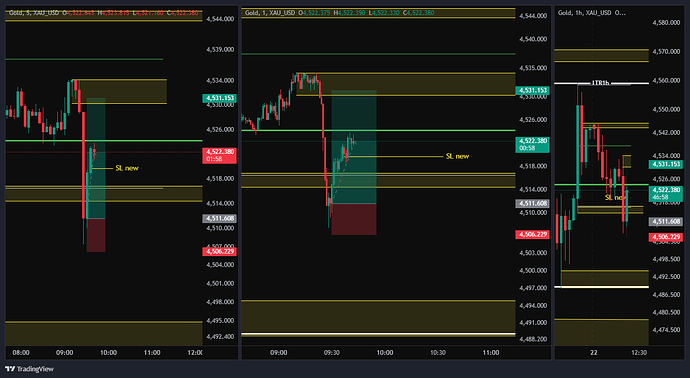690x378 pixels.
Task: Click green 4,531.153 price tag in 1h chart
Action: click(666, 164)
